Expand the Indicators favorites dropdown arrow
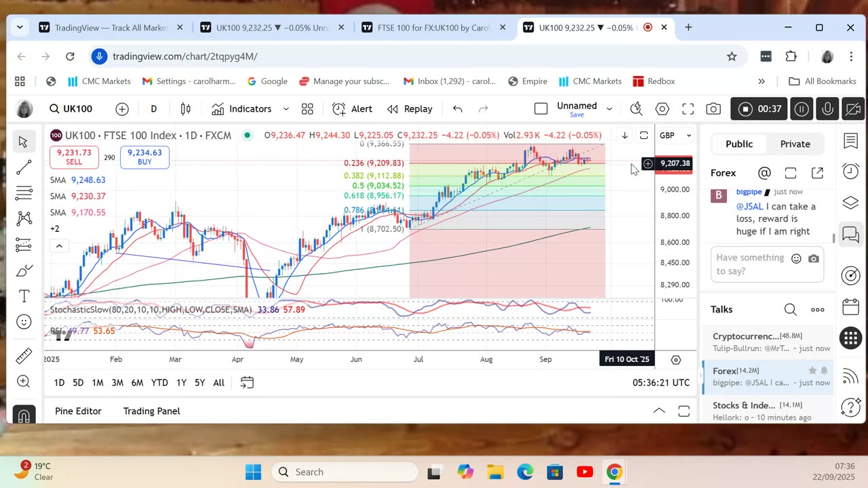The image size is (868, 488). pos(286,109)
